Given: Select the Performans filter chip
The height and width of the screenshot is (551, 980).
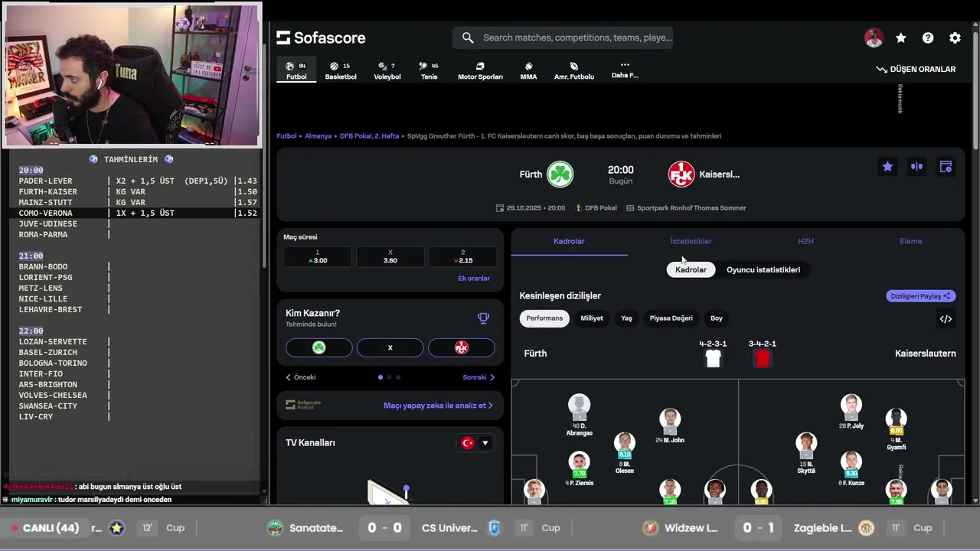Looking at the screenshot, I should (x=544, y=318).
